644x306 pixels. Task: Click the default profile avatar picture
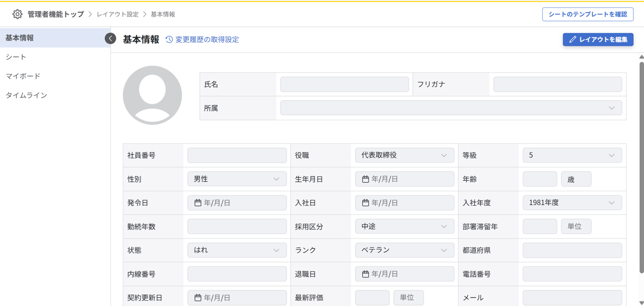point(152,95)
